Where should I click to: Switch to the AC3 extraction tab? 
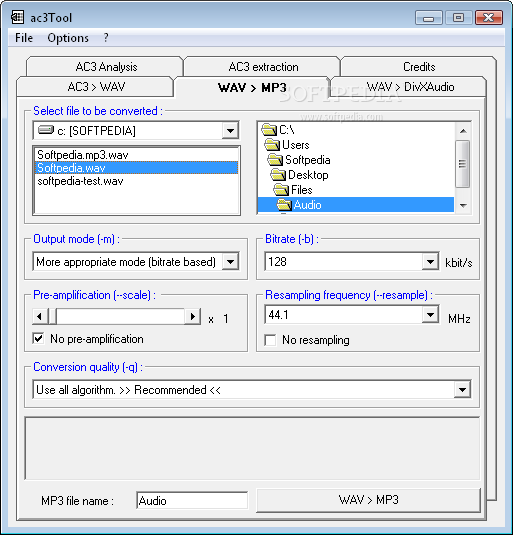click(x=262, y=67)
